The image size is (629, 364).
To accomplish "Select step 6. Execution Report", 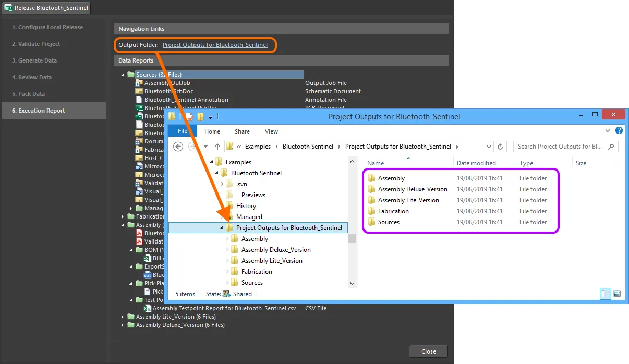I will tap(53, 111).
